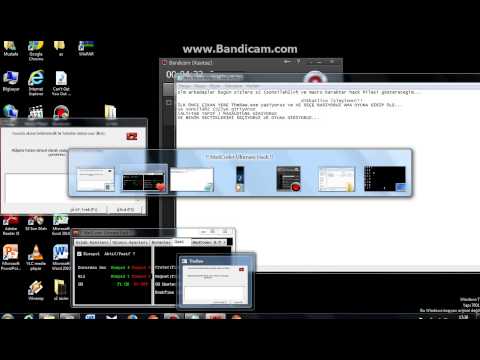Launch the S2 Son Silah game shortcut
The width and height of the screenshot is (480, 360).
[x=36, y=224]
